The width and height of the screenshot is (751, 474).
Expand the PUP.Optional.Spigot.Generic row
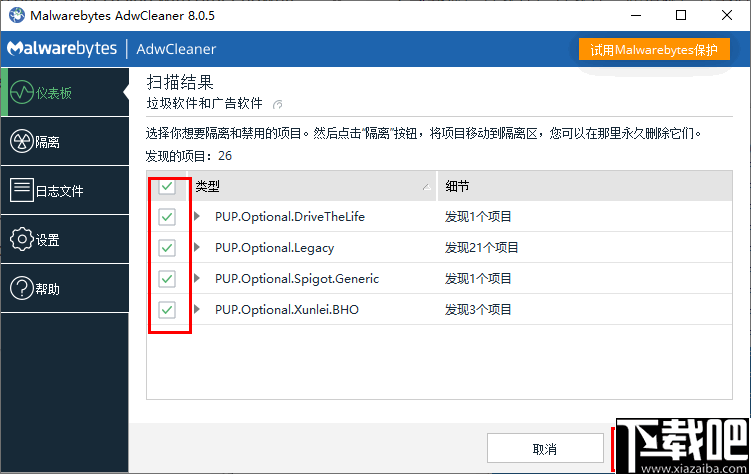coord(196,278)
